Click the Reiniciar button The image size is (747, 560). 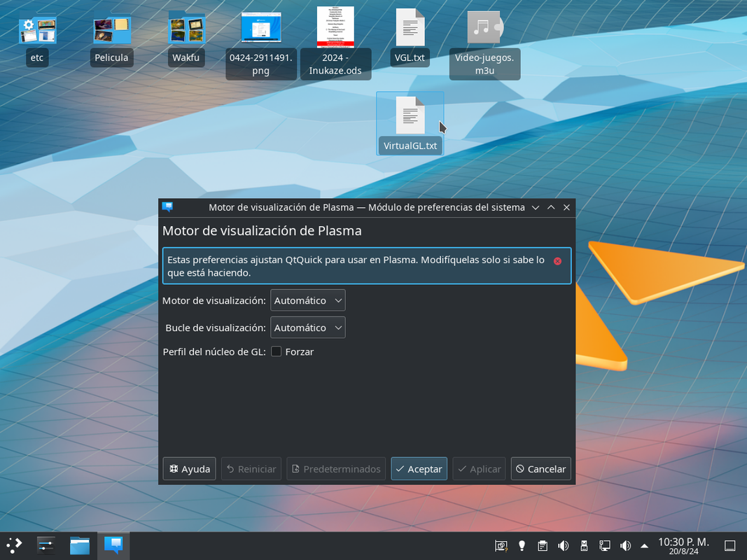(251, 469)
